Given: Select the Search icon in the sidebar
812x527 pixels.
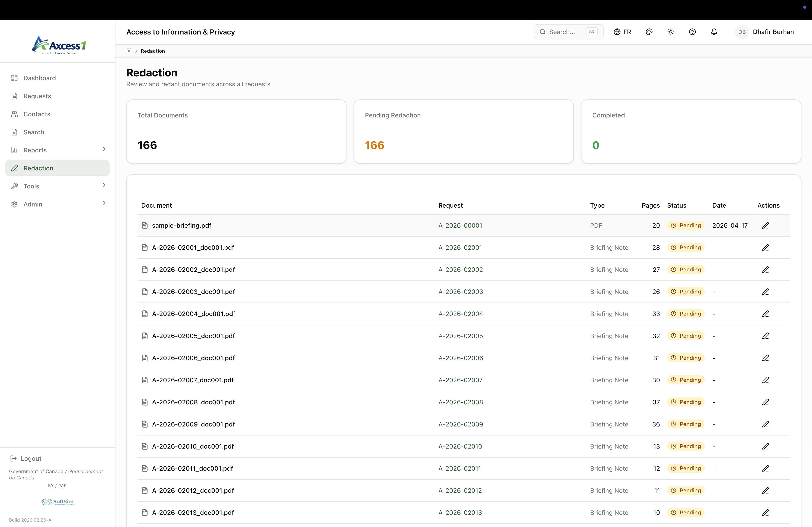Looking at the screenshot, I should point(14,132).
